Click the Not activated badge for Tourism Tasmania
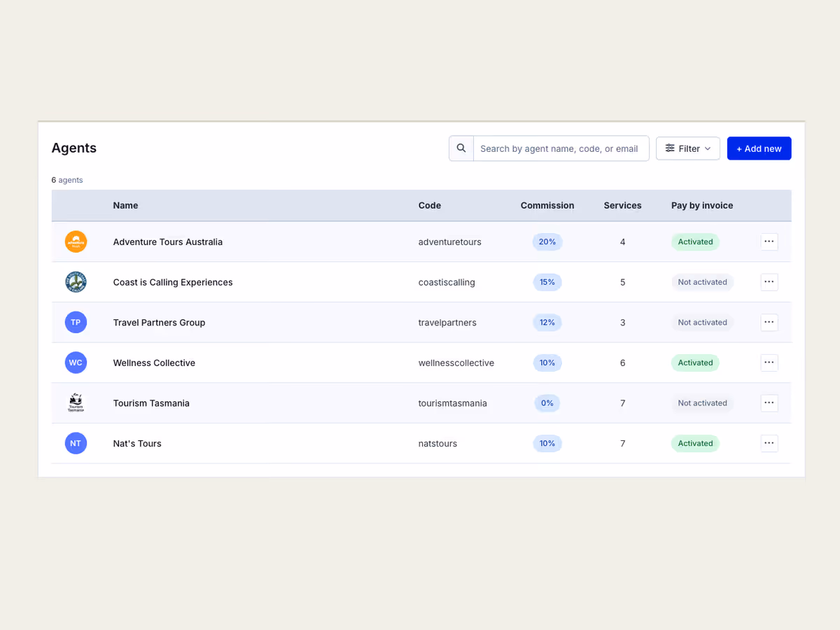840x630 pixels. 702,403
